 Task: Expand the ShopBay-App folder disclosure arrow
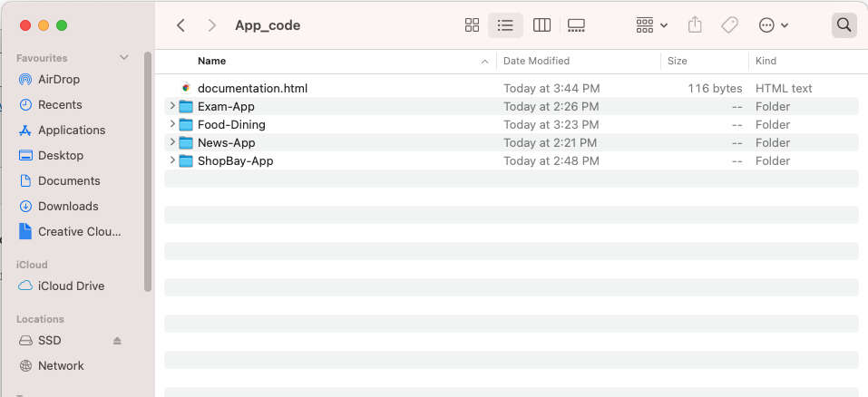pos(172,160)
